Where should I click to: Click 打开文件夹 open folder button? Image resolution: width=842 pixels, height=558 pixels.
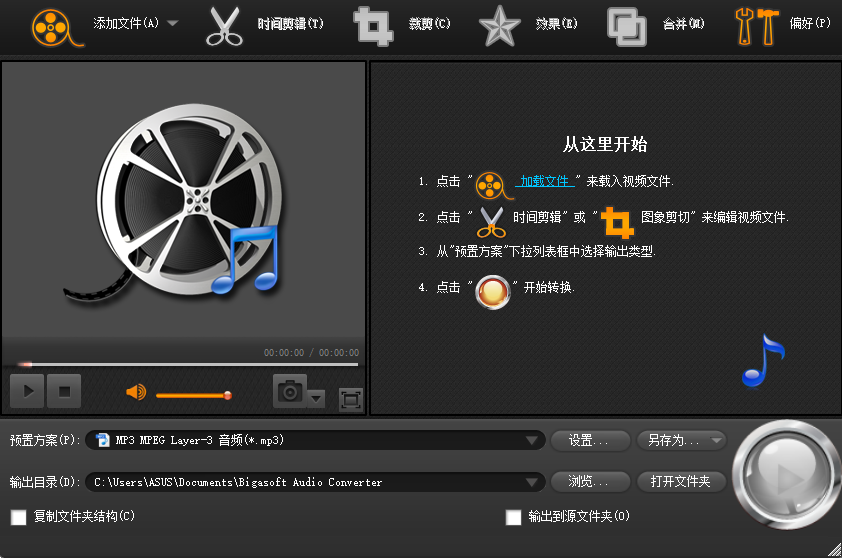[x=681, y=482]
